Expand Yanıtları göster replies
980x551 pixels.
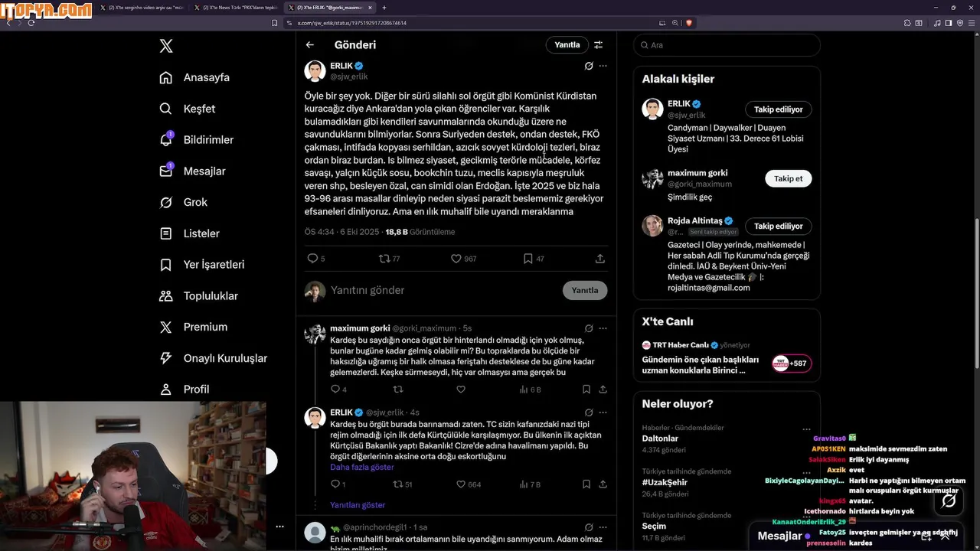[358, 505]
